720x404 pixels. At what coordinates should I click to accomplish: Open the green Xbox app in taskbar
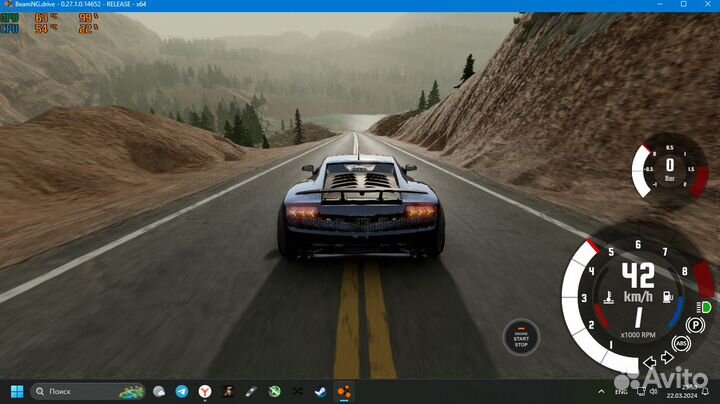point(275,392)
